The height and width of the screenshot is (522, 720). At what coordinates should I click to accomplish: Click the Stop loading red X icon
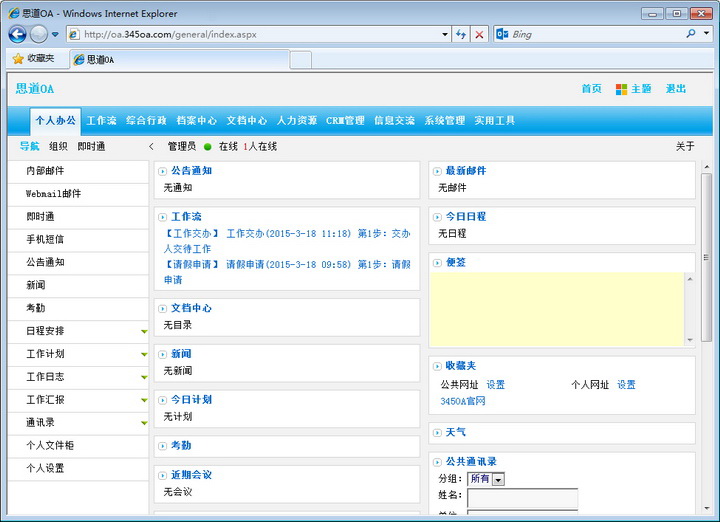pyautogui.click(x=479, y=34)
